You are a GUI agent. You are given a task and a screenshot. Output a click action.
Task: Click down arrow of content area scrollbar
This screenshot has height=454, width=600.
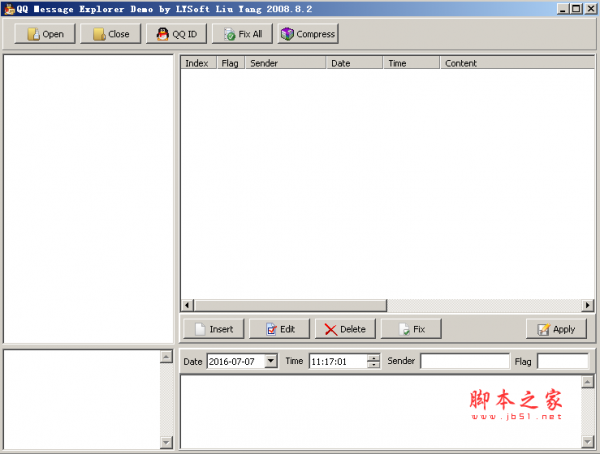tap(587, 442)
